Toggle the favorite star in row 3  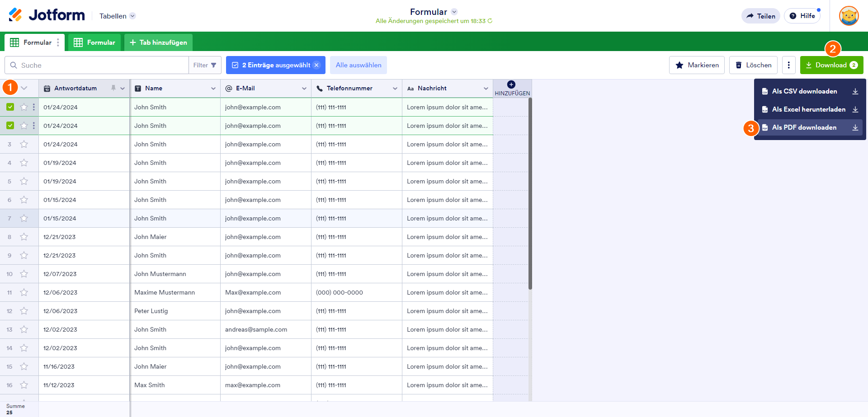[24, 144]
